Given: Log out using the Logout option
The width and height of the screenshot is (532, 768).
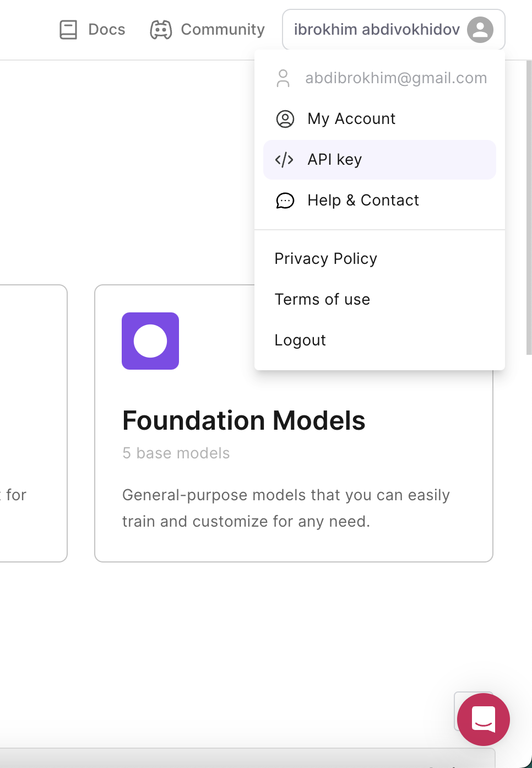Looking at the screenshot, I should pos(300,340).
